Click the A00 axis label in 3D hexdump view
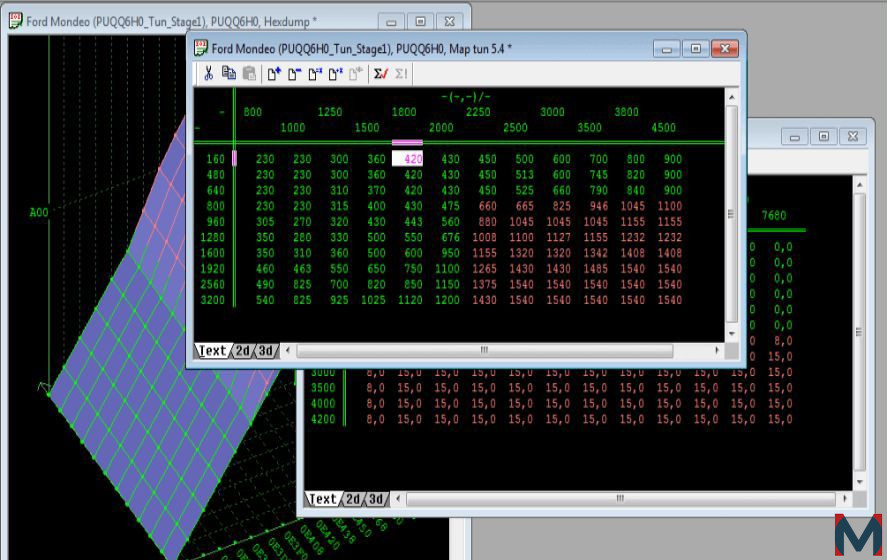 39,213
